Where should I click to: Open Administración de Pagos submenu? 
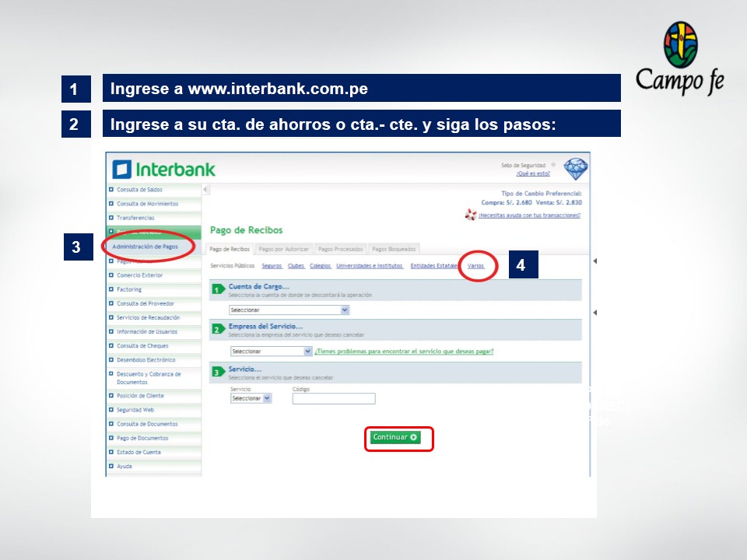(x=146, y=247)
